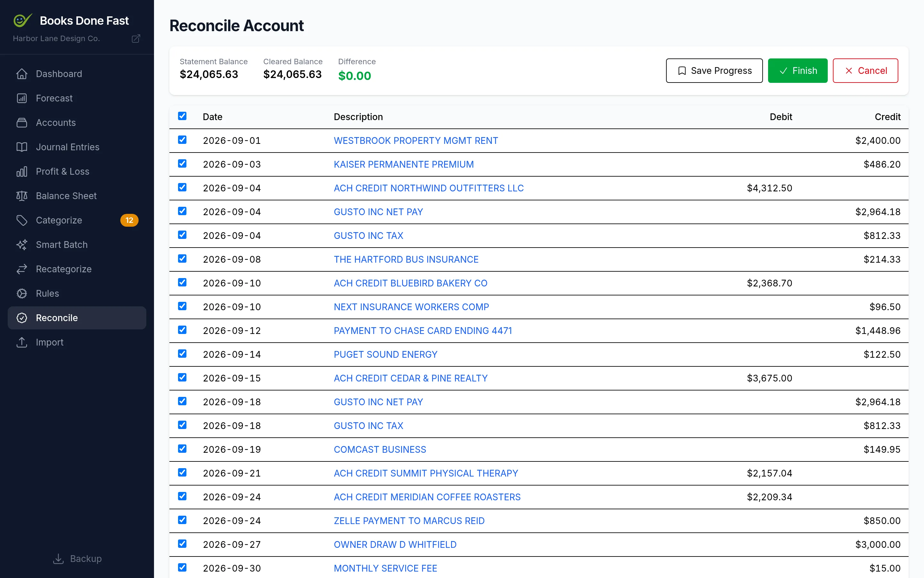Open Backup at sidebar bottom
The width and height of the screenshot is (924, 578).
point(77,558)
